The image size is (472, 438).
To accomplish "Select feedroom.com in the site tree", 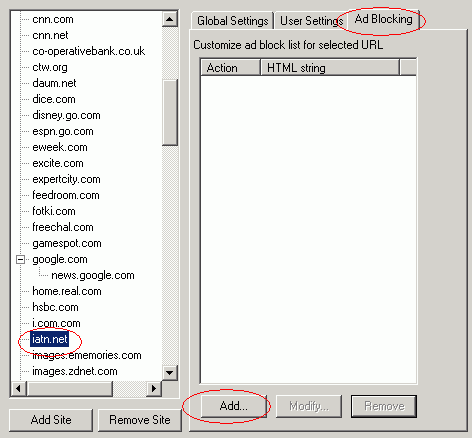I will (66, 195).
